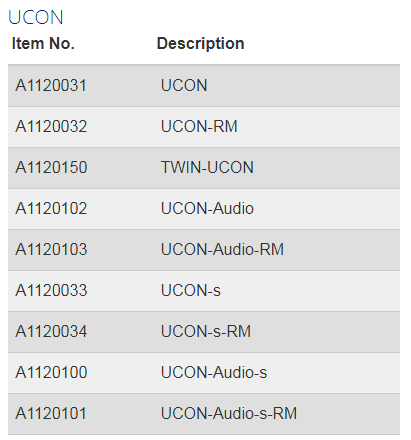Click the Item No. column header

pyautogui.click(x=43, y=43)
